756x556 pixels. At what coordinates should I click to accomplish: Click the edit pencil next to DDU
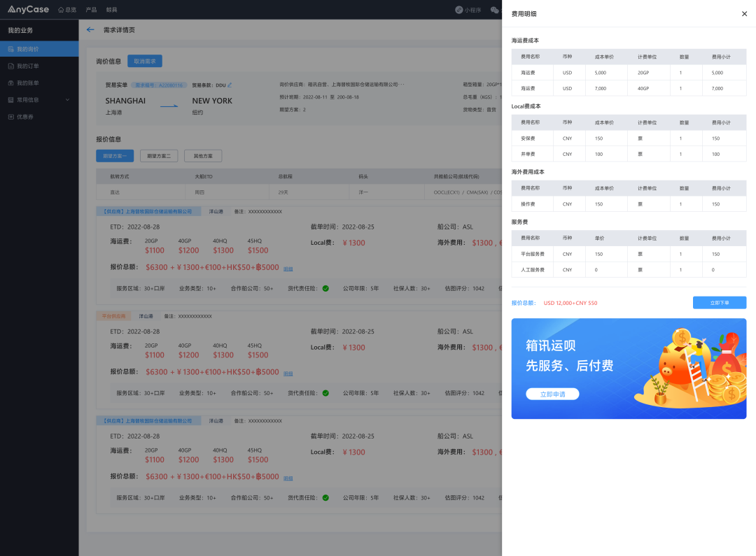click(230, 85)
